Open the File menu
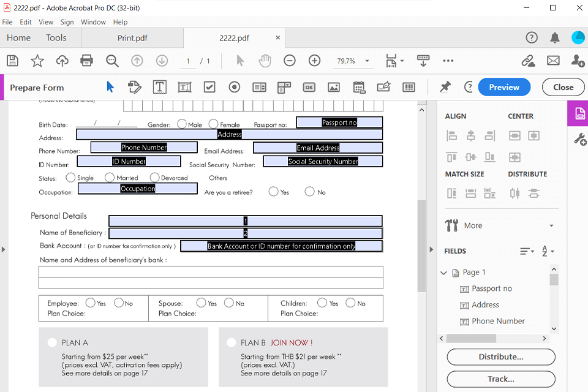This screenshot has width=588, height=392. point(7,22)
